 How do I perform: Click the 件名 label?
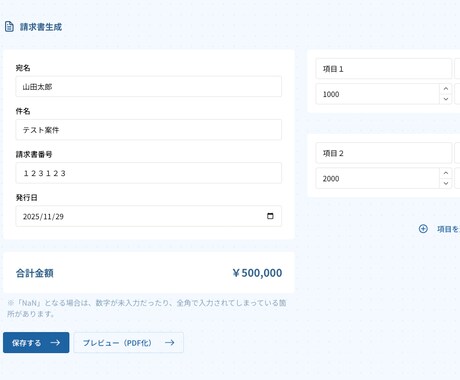[x=23, y=111]
